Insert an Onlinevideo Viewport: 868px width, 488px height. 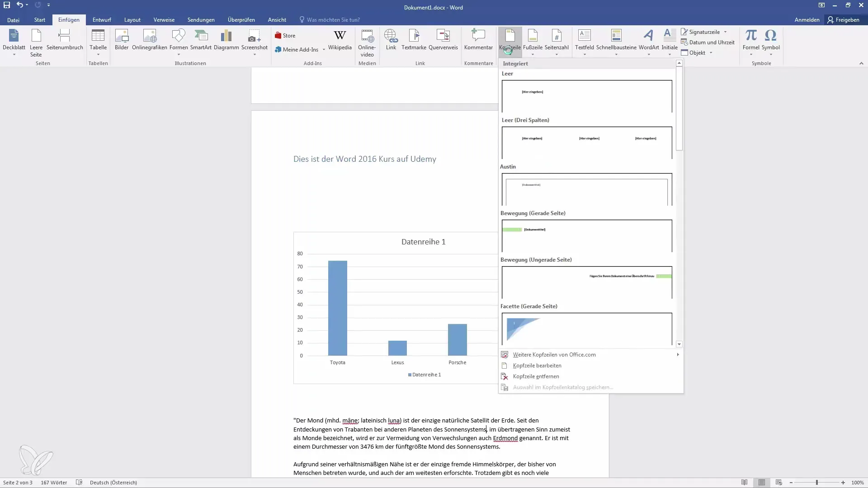coord(367,43)
